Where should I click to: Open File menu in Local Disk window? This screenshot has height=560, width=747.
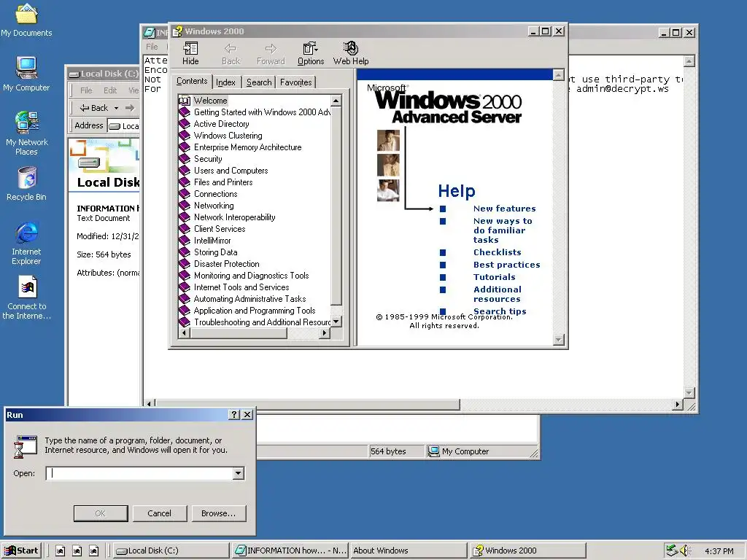[x=86, y=90]
